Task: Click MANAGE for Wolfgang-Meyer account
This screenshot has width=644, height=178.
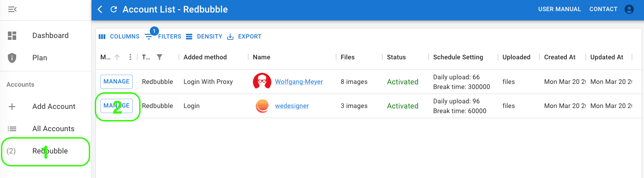Action: click(x=117, y=82)
